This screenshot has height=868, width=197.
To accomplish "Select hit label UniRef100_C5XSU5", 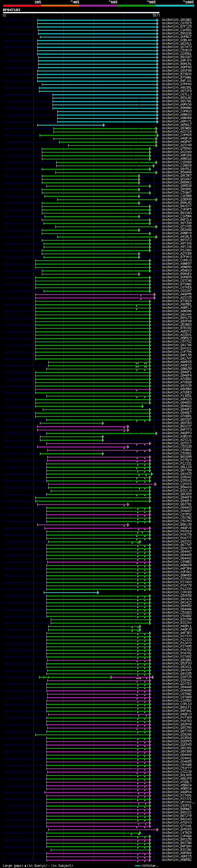I will (x=177, y=446).
